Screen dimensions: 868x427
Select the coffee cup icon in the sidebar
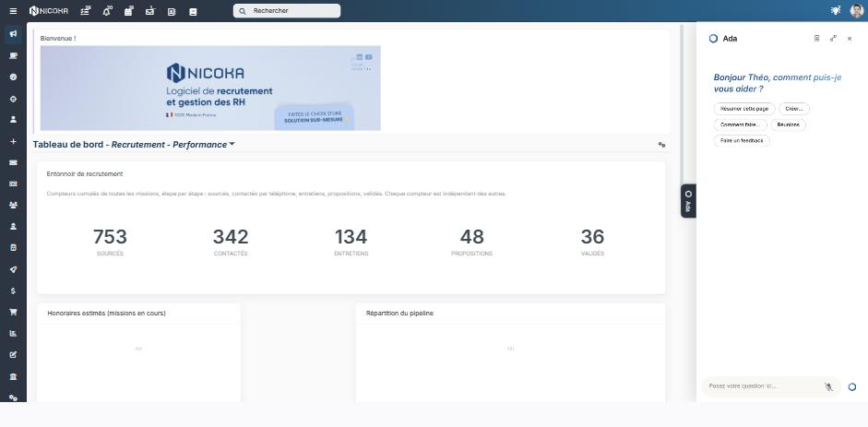click(13, 55)
